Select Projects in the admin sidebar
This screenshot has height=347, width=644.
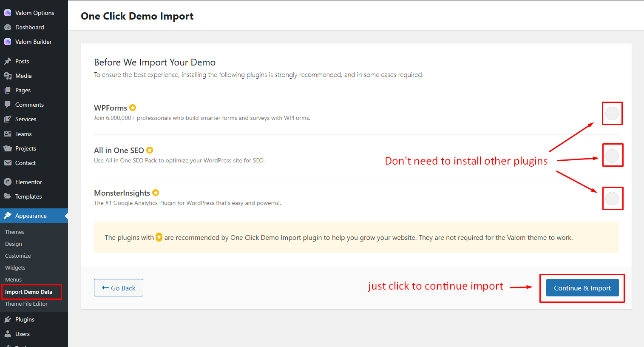point(26,148)
